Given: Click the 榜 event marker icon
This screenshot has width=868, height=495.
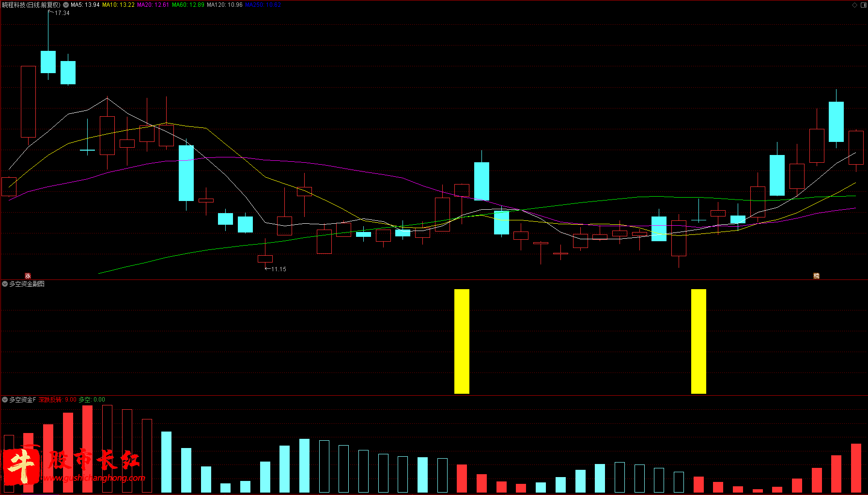Looking at the screenshot, I should pyautogui.click(x=816, y=276).
